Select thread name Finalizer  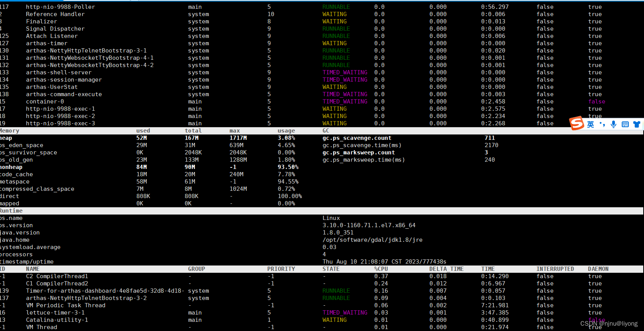[x=41, y=21]
